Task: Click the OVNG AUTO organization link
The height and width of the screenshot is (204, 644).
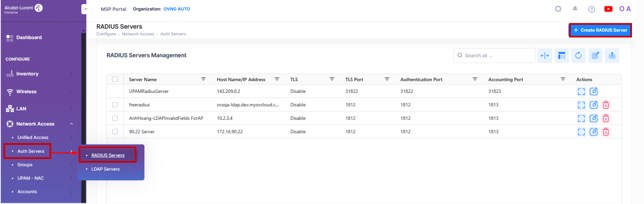Action: click(x=177, y=9)
